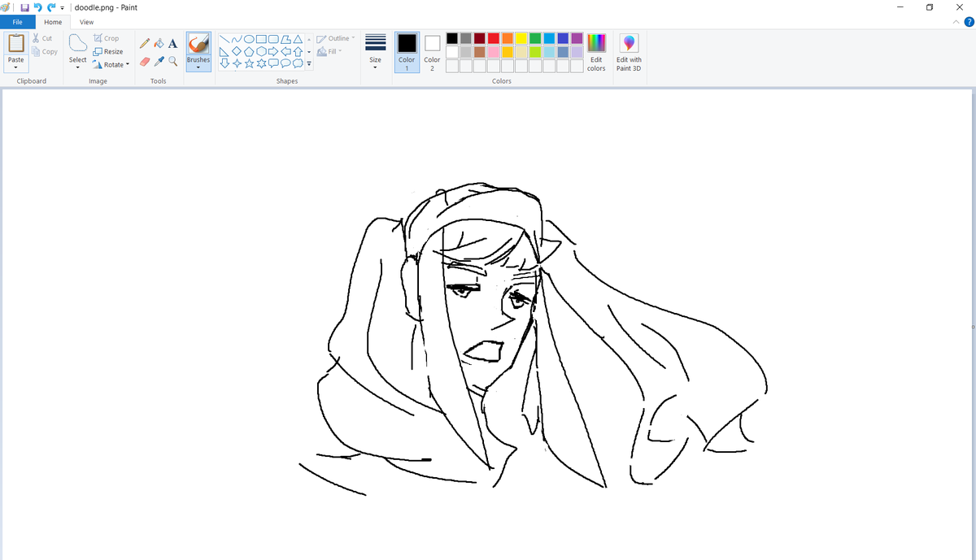Image resolution: width=976 pixels, height=560 pixels.
Task: Open Paint Help question mark icon
Action: tap(969, 22)
